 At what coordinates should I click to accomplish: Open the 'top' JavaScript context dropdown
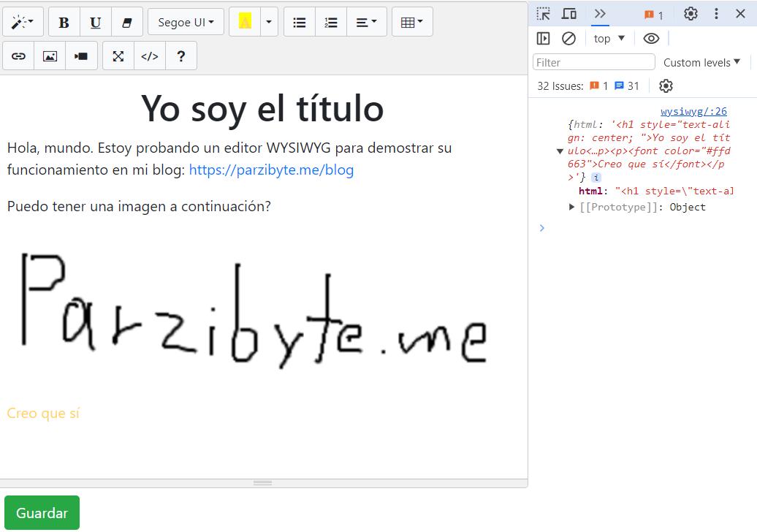coord(609,39)
